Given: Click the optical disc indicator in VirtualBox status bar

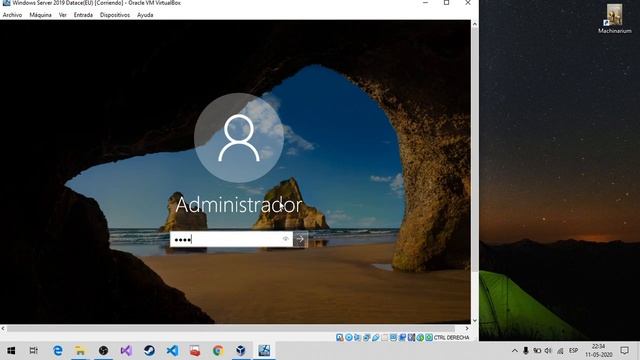Looking at the screenshot, I should (349, 338).
